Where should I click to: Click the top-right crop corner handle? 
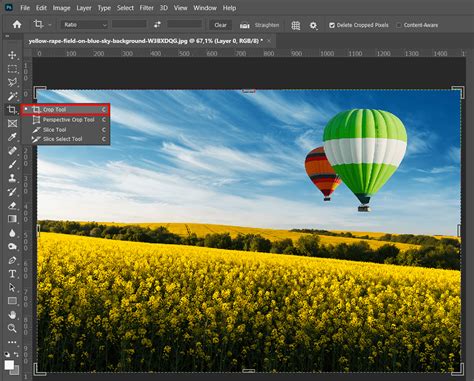(459, 91)
